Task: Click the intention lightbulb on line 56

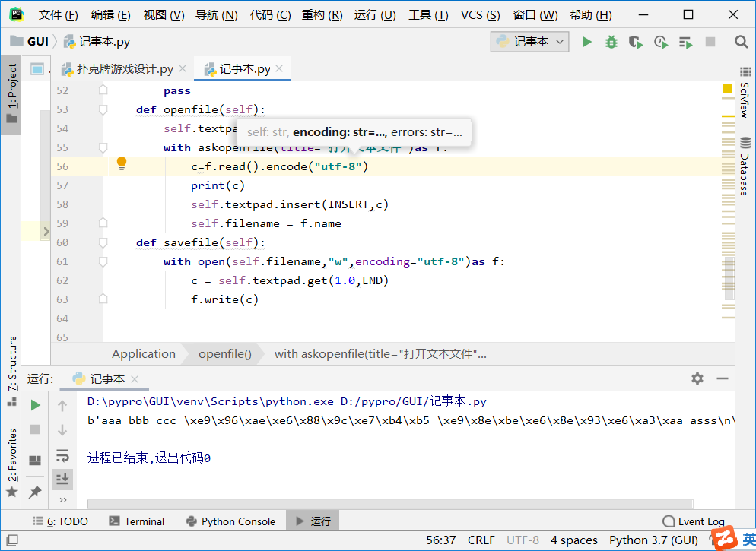Action: coord(122,163)
